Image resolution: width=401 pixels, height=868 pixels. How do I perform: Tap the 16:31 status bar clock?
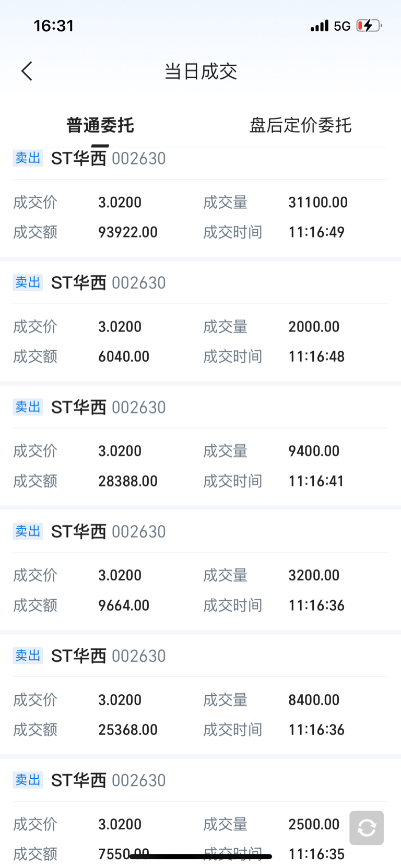click(54, 26)
